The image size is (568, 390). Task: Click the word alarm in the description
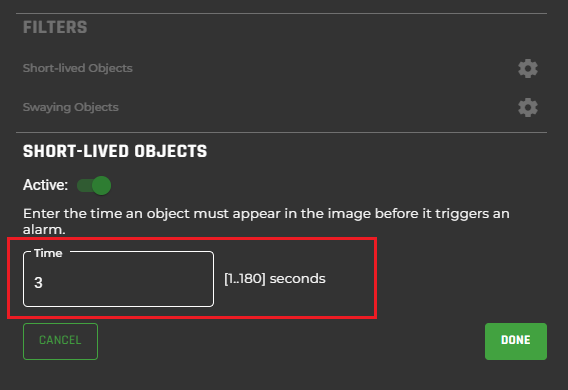point(43,230)
